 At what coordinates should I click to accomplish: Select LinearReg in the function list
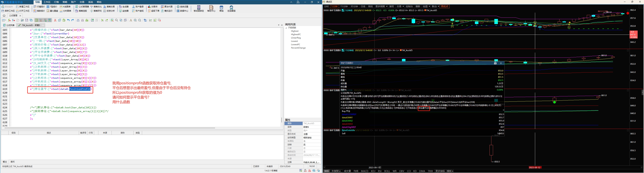pos(296,38)
